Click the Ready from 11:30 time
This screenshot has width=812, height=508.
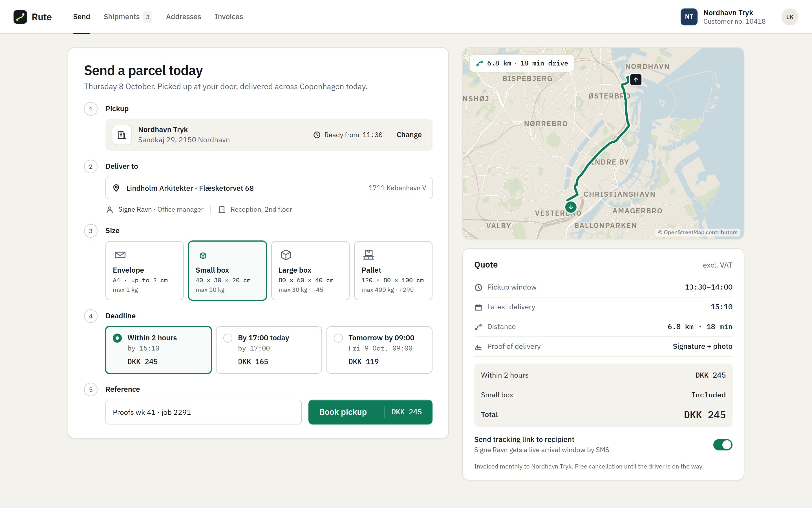click(348, 135)
